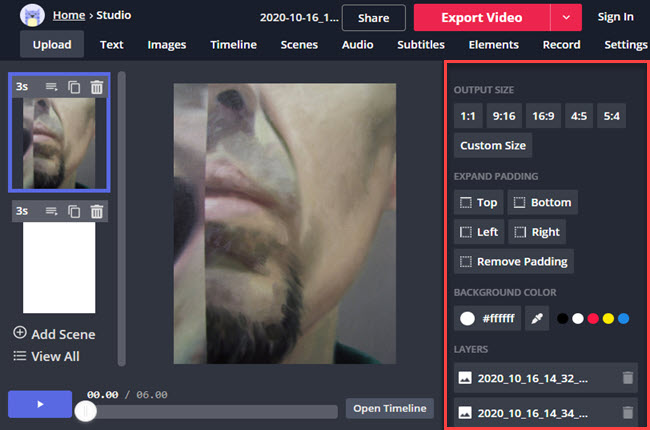Open the Images tab
This screenshot has width=650, height=430.
click(x=167, y=45)
